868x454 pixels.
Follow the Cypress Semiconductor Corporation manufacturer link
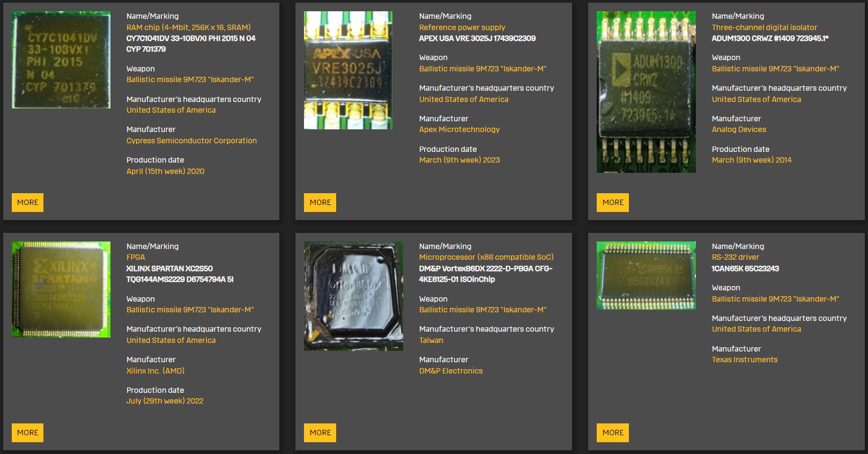point(191,141)
